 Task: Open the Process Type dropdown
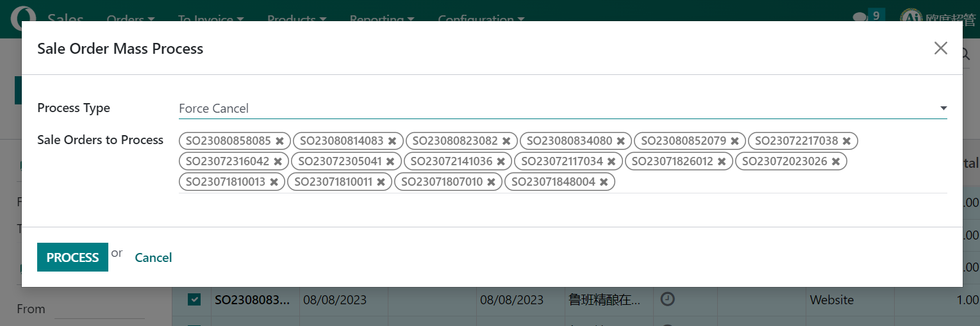click(x=563, y=108)
